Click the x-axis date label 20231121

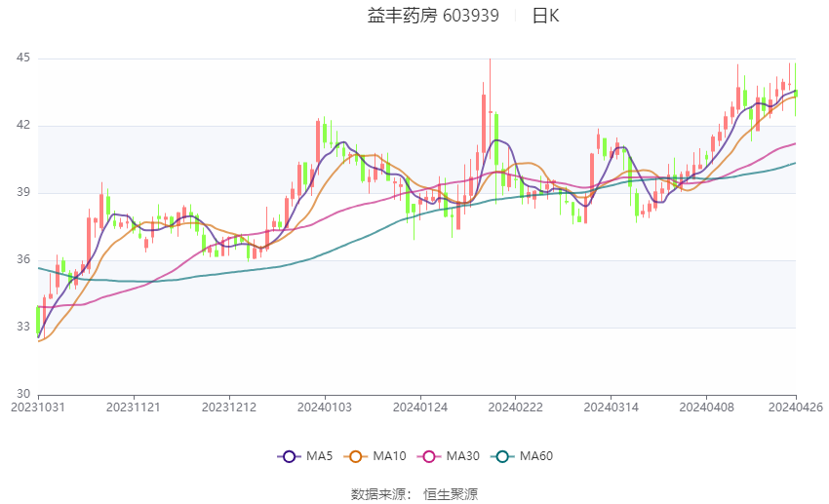134,407
